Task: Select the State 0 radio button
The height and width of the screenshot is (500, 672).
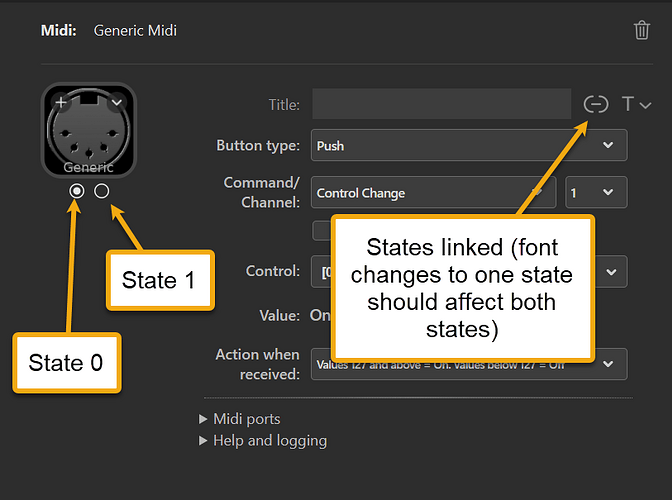Action: click(77, 191)
